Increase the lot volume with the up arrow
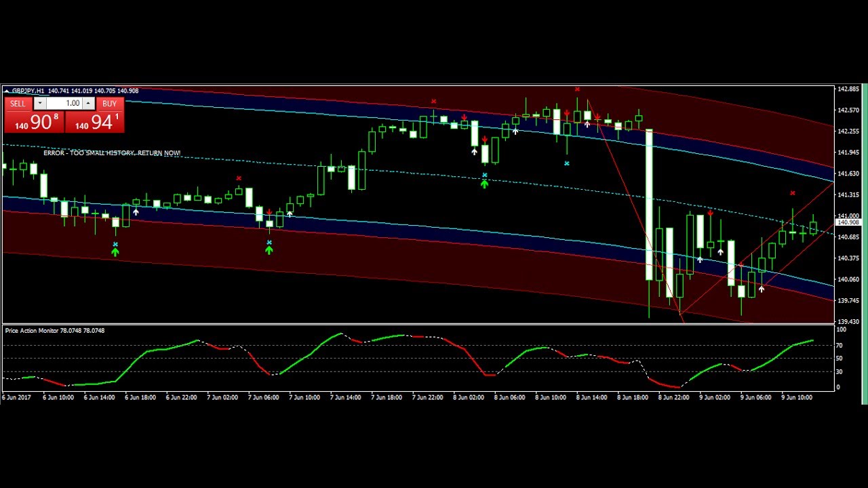Screen dimensions: 868x488 tap(88, 104)
